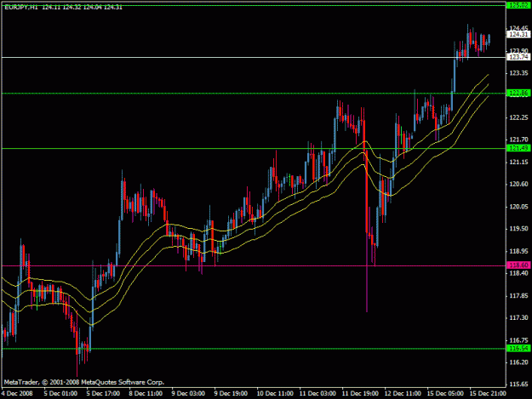The image size is (532, 399).
Task: Click the 123.35 price scale value
Action: click(518, 73)
